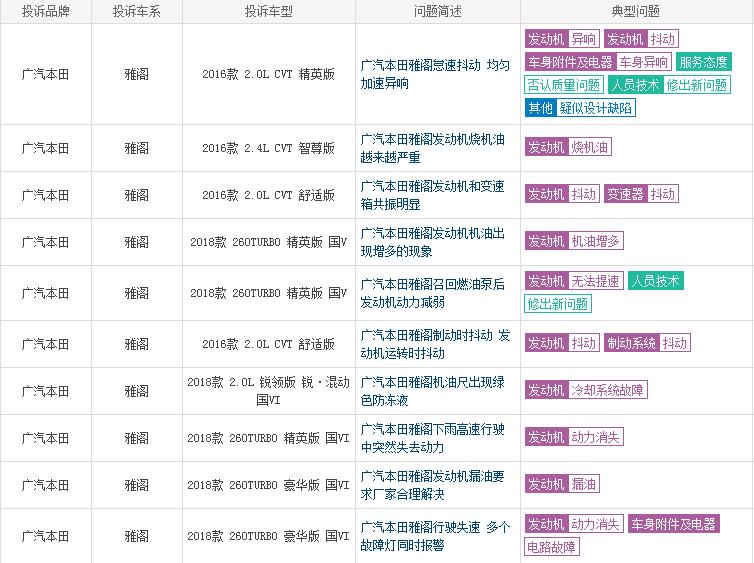This screenshot has width=754, height=563.
Task: Click 2018款 260TURBO 精英版 国V in 召回燃油泵 row
Action: click(x=268, y=293)
